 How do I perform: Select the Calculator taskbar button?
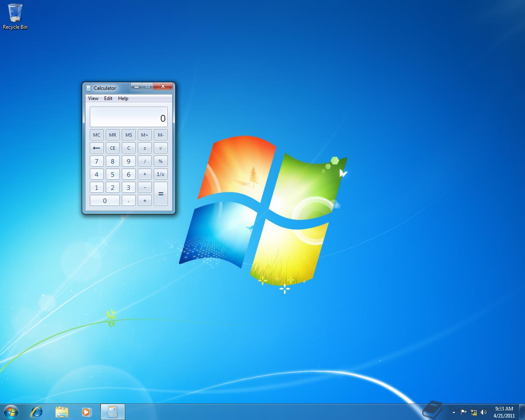click(x=112, y=412)
